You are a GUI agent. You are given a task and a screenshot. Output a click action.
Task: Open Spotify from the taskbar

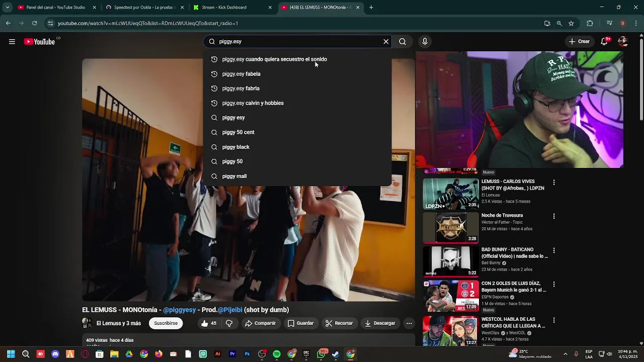pos(277,354)
